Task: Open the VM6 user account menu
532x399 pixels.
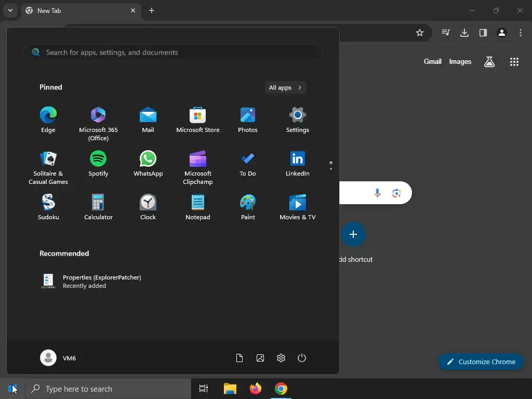Action: point(58,358)
